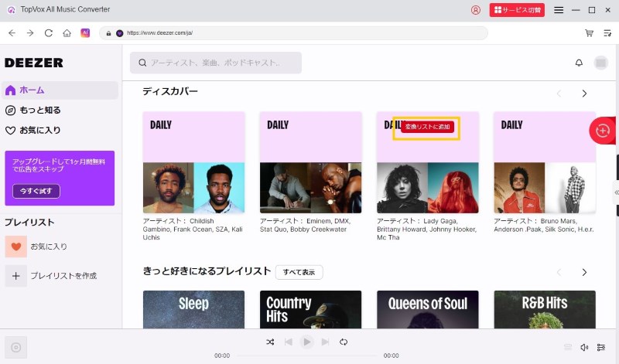Expand the side panel with the double chevron
Screen dimensions: 619x364
pyautogui.click(x=616, y=192)
